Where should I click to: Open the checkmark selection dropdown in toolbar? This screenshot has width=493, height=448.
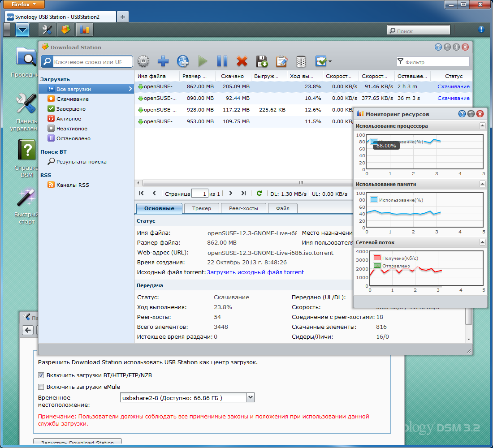pos(323,61)
